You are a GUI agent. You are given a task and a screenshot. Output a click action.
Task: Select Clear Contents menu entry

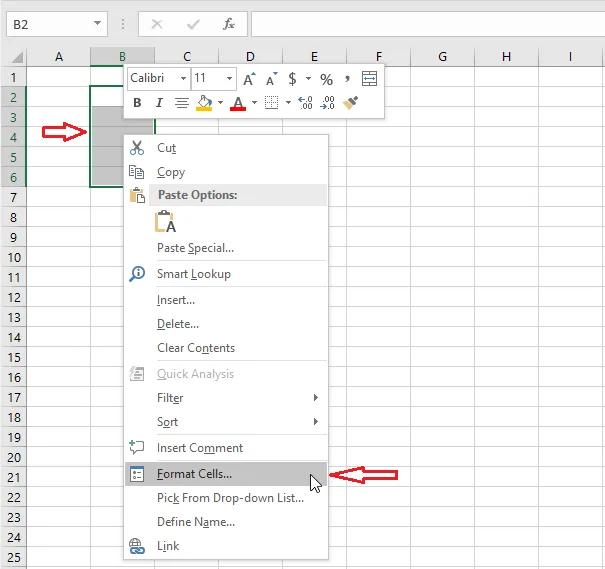point(226,348)
